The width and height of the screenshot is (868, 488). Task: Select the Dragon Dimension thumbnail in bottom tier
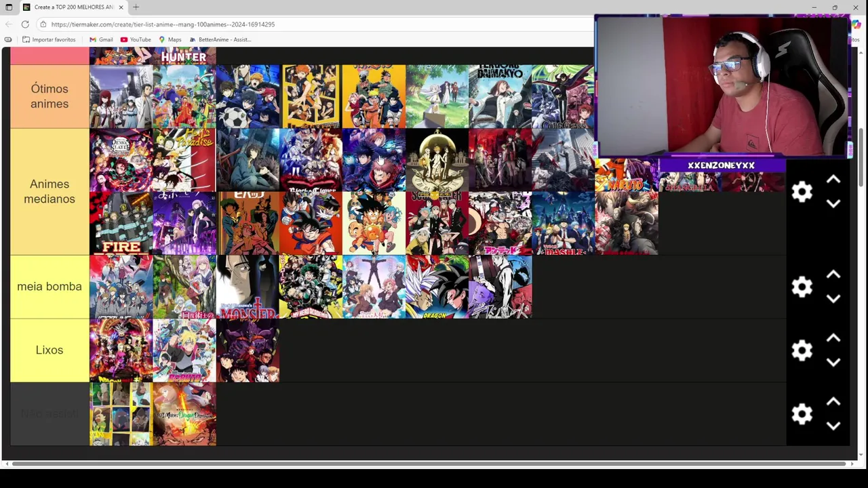coord(184,414)
